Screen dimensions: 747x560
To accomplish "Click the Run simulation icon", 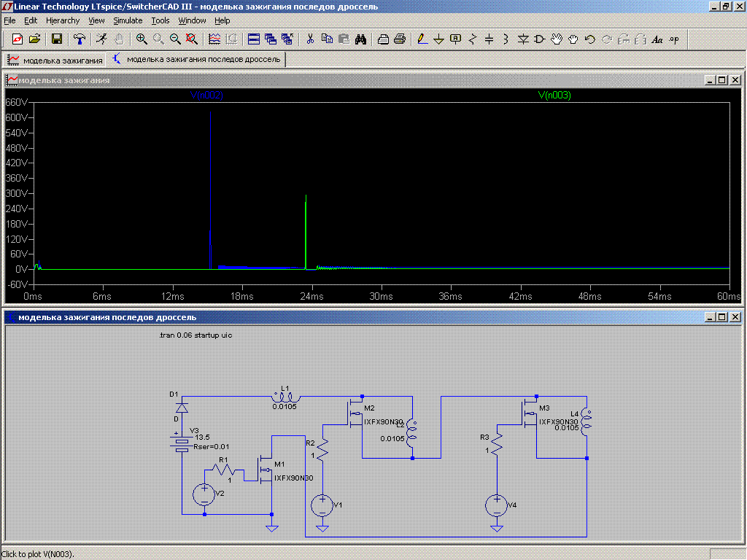I will [x=101, y=39].
